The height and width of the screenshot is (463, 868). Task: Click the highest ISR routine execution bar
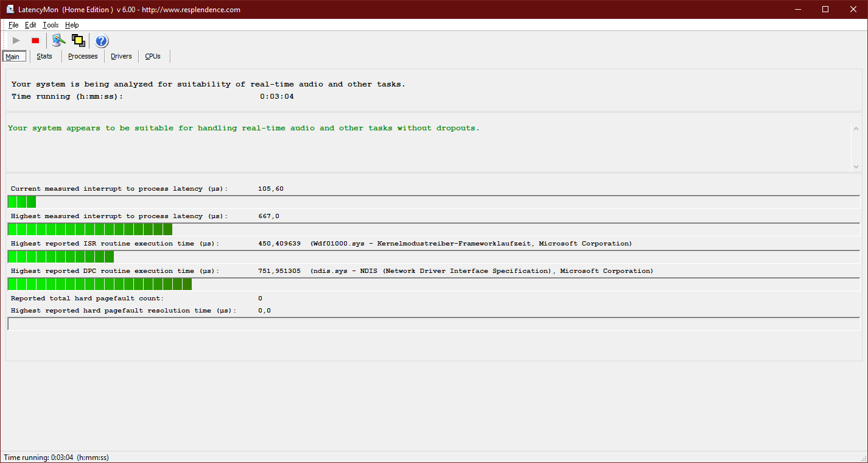pos(433,257)
